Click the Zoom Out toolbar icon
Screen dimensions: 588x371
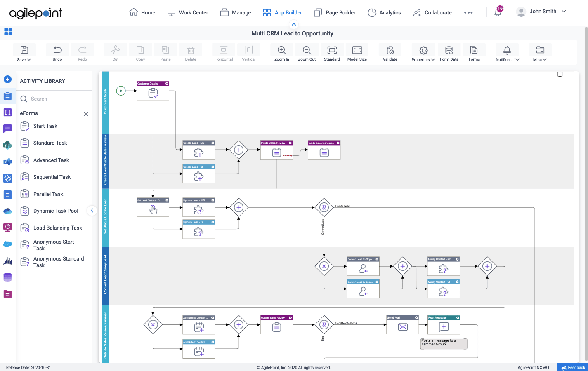tap(307, 53)
